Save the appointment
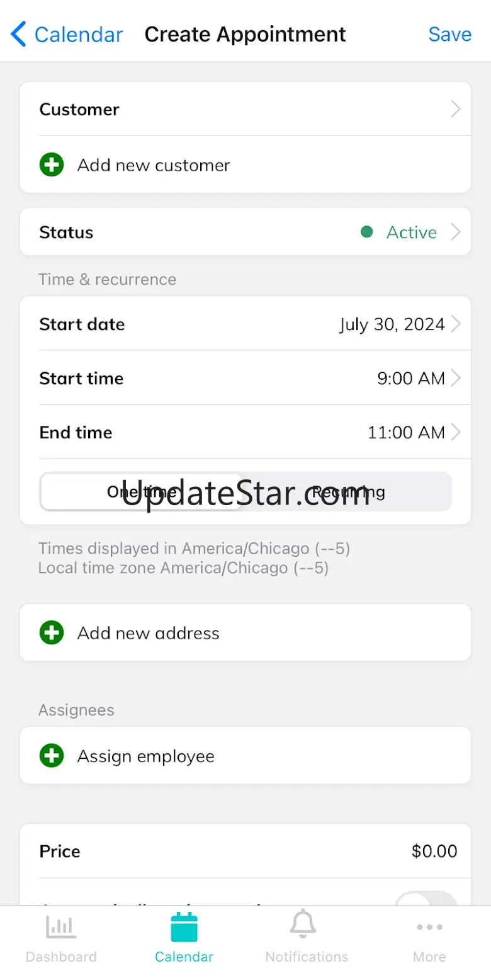The width and height of the screenshot is (491, 980). (449, 34)
